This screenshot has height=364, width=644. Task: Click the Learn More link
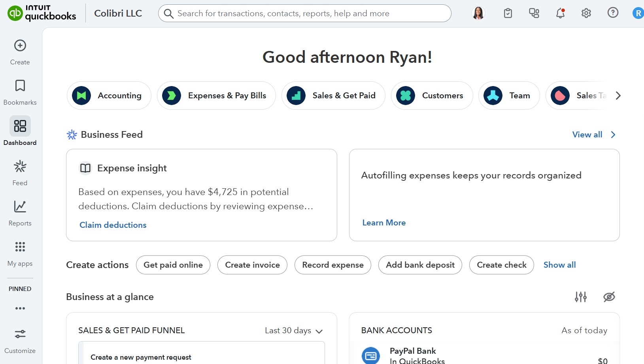coord(384,223)
